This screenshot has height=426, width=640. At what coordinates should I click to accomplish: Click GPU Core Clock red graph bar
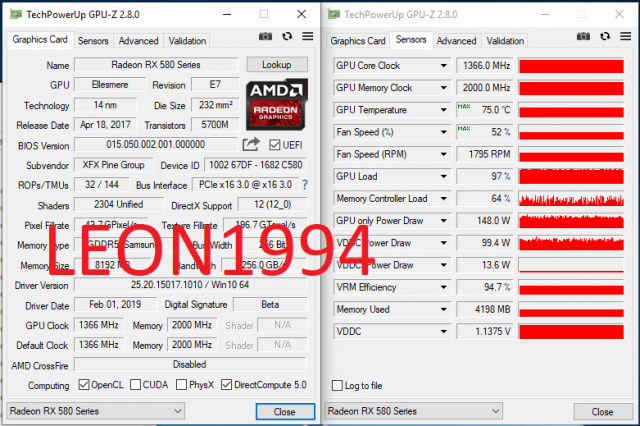(x=571, y=66)
